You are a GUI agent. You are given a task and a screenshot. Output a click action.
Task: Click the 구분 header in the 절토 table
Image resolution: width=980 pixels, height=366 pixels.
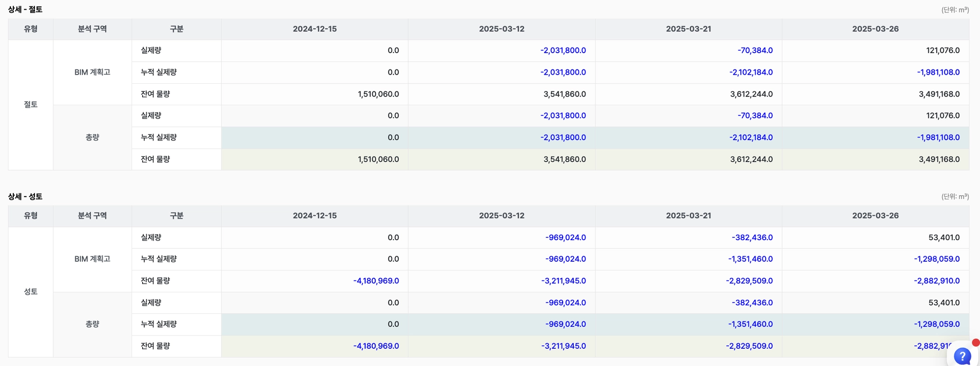tap(177, 29)
